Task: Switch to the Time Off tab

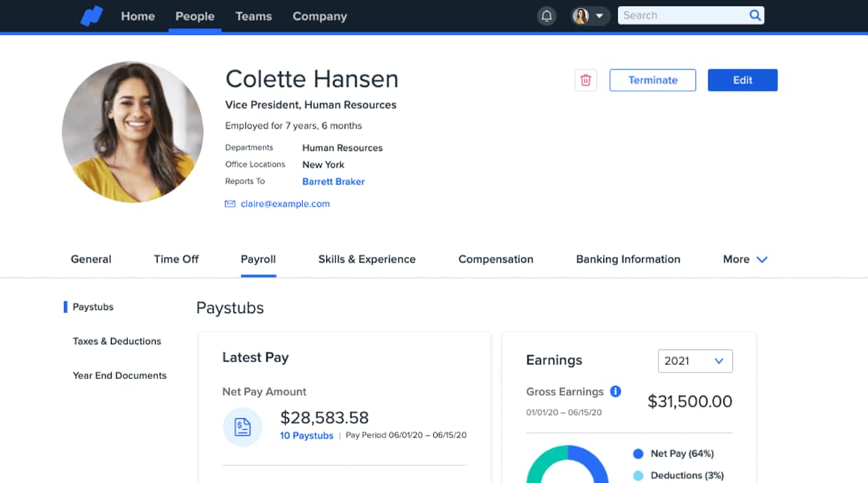Action: [176, 259]
